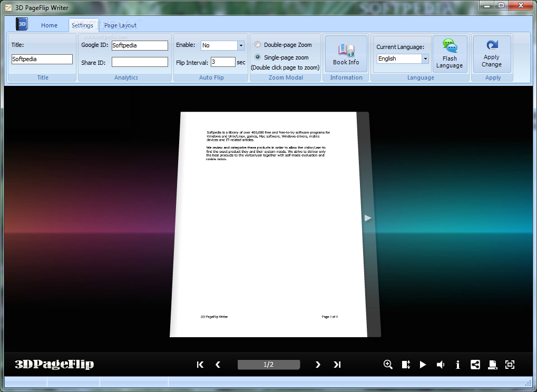This screenshot has height=392, width=537.
Task: Click the "3D PageFlip Writer" page footer text
Action: coord(214,317)
